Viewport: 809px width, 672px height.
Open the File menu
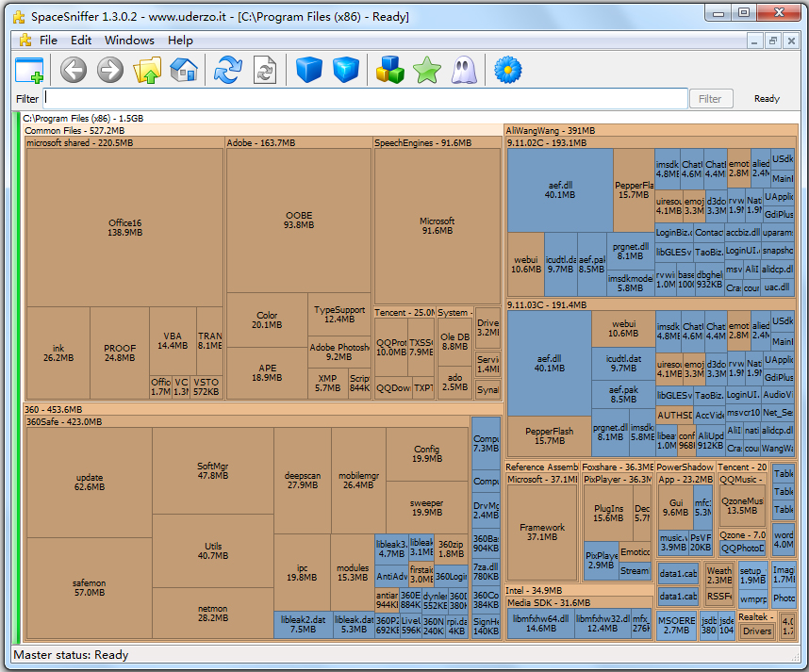[x=48, y=41]
